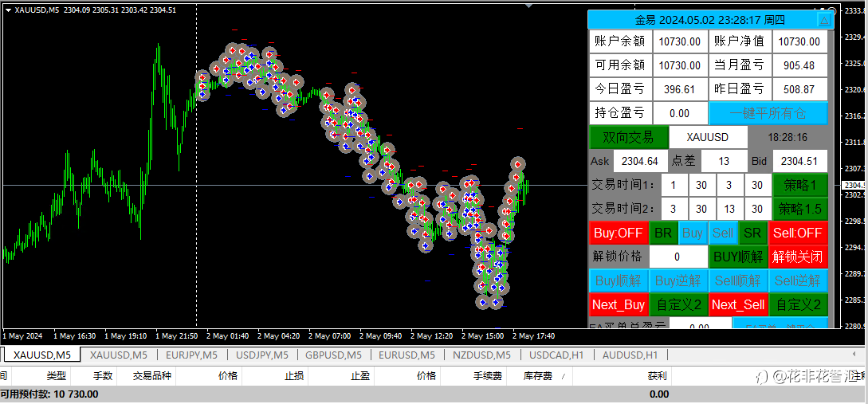Viewport: 868px width, 404px height.
Task: Click the chart shift triangle marker atop chart
Action: pyautogui.click(x=527, y=4)
